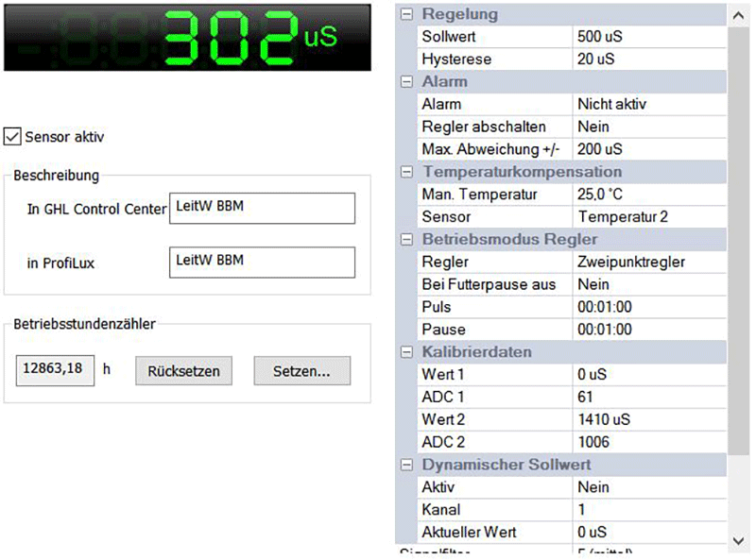
Task: Edit the In GHL Control Center name field
Action: pos(261,208)
